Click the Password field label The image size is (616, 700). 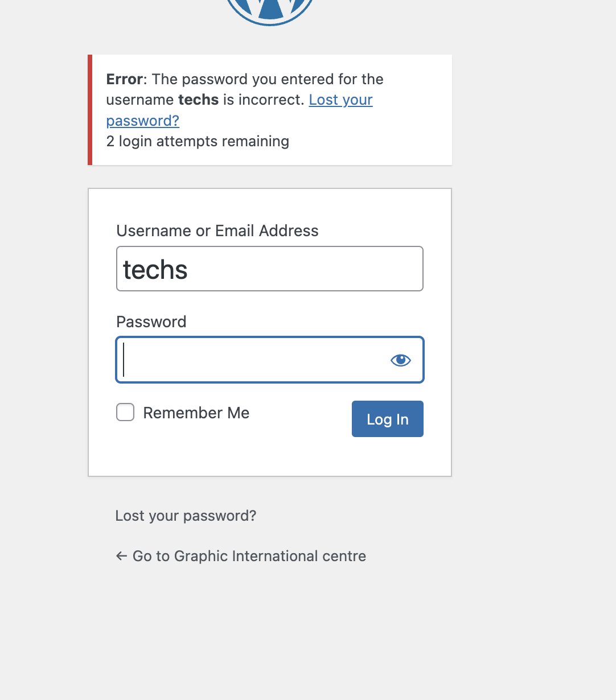coord(151,322)
